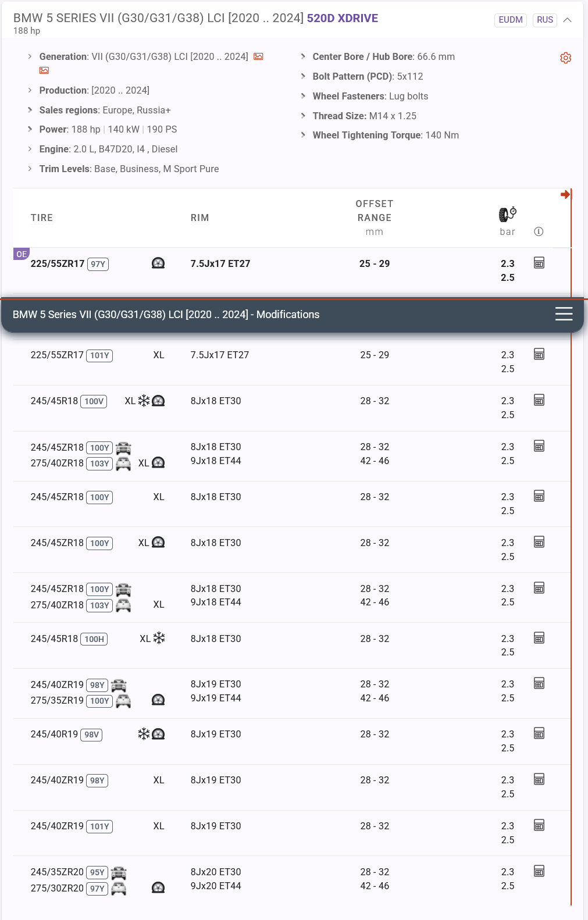Screen dimensions: 588x920
Task: Click the 7.5Jx17 ET27 rim in OE row
Action: click(x=220, y=263)
